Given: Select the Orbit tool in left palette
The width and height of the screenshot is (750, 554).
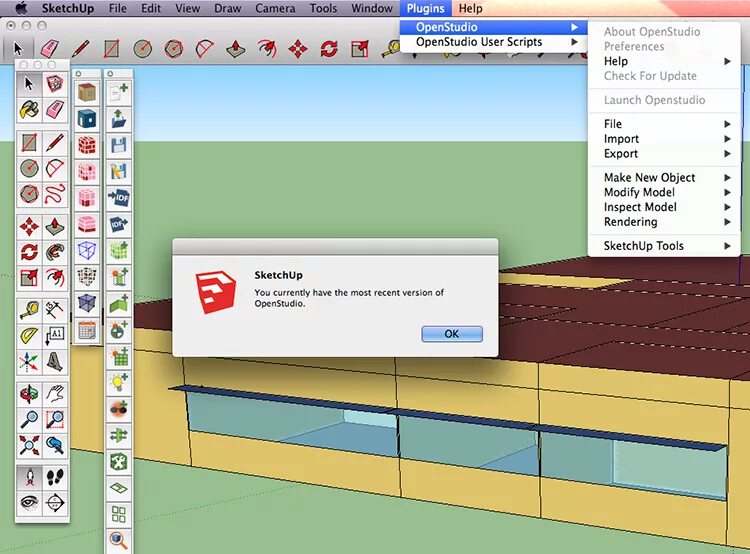Looking at the screenshot, I should click(29, 394).
